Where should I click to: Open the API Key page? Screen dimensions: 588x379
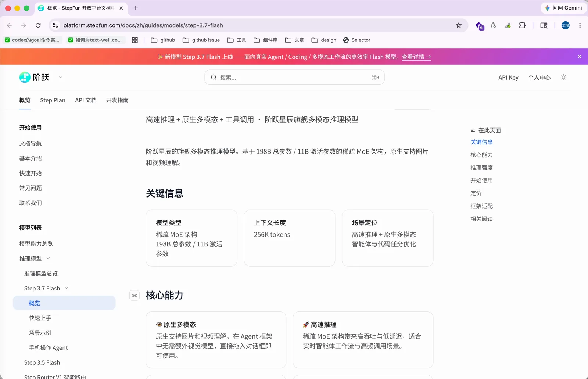point(508,77)
